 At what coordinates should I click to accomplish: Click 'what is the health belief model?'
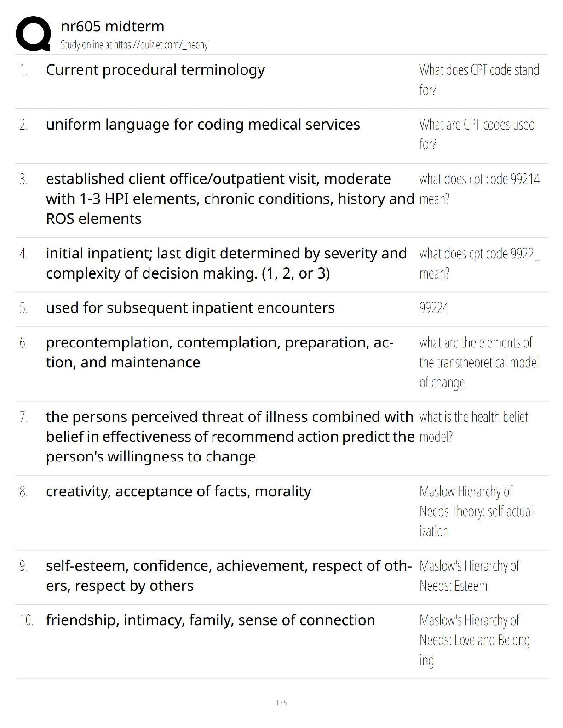point(473,427)
